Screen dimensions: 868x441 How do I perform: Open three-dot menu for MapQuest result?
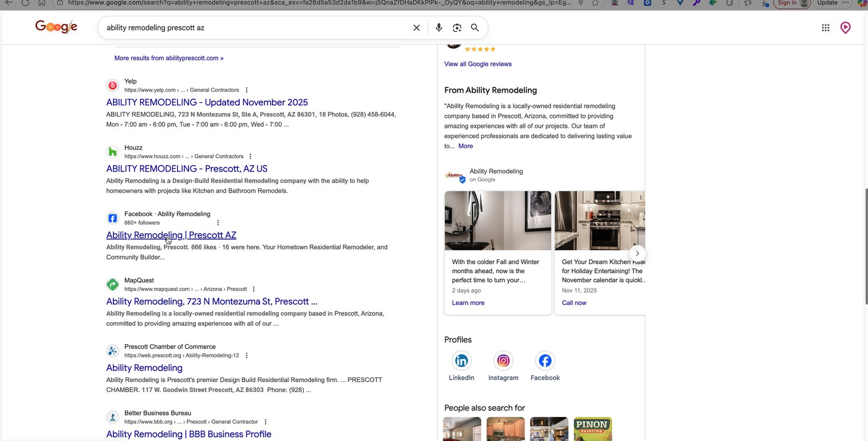(x=254, y=289)
